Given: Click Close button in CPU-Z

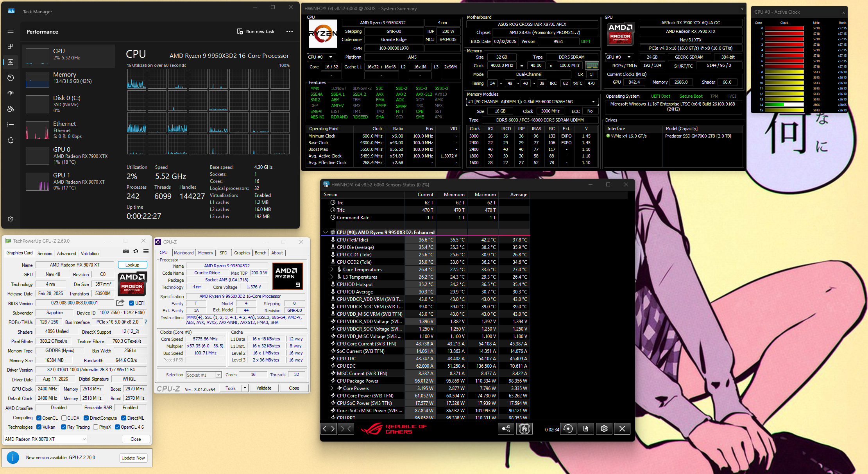Looking at the screenshot, I should [294, 388].
